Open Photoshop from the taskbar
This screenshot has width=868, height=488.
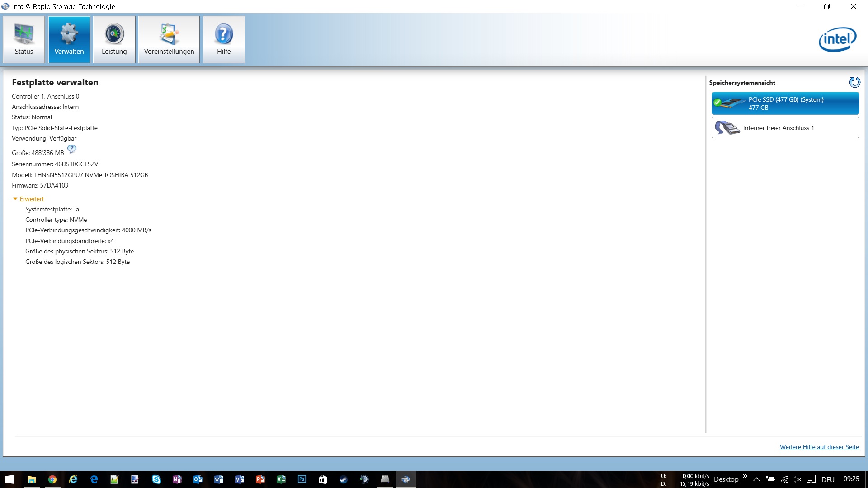tap(302, 479)
